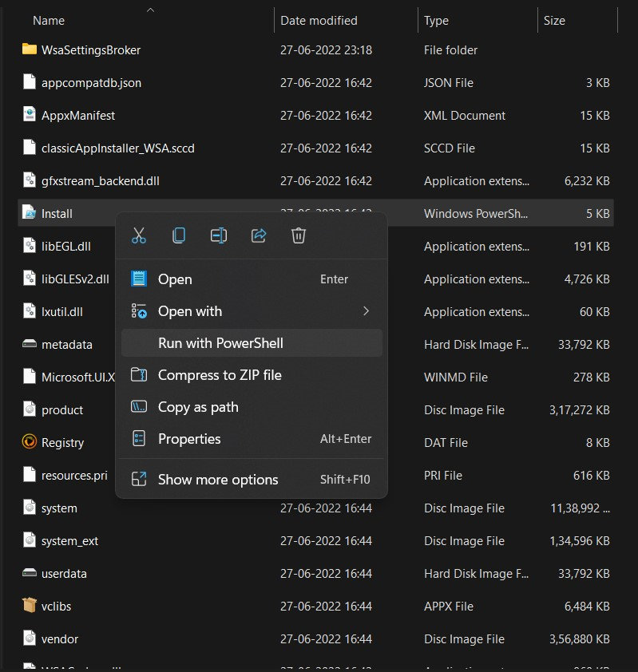This screenshot has width=638, height=672.
Task: Click the Properties menu icon
Action: point(139,438)
